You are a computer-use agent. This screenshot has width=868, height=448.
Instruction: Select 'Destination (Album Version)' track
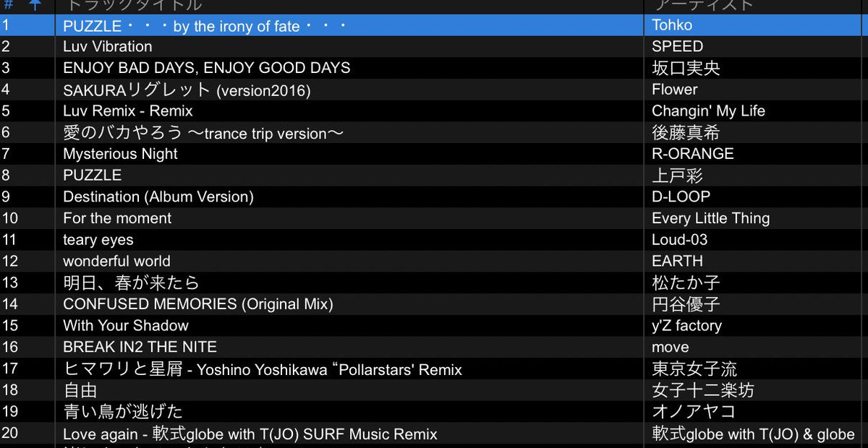(158, 197)
